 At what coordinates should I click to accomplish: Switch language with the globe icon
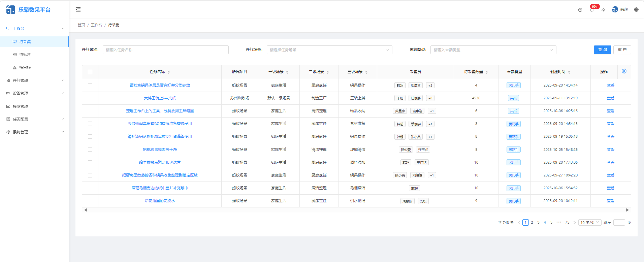pyautogui.click(x=636, y=9)
